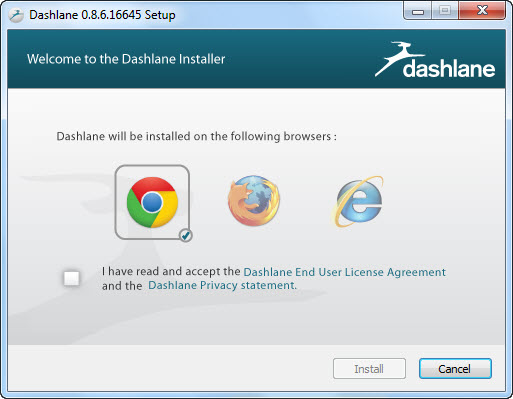This screenshot has height=399, width=513.
Task: Click the 'Dashlane 0.8.6.16645 Setup' window title
Action: [x=102, y=15]
